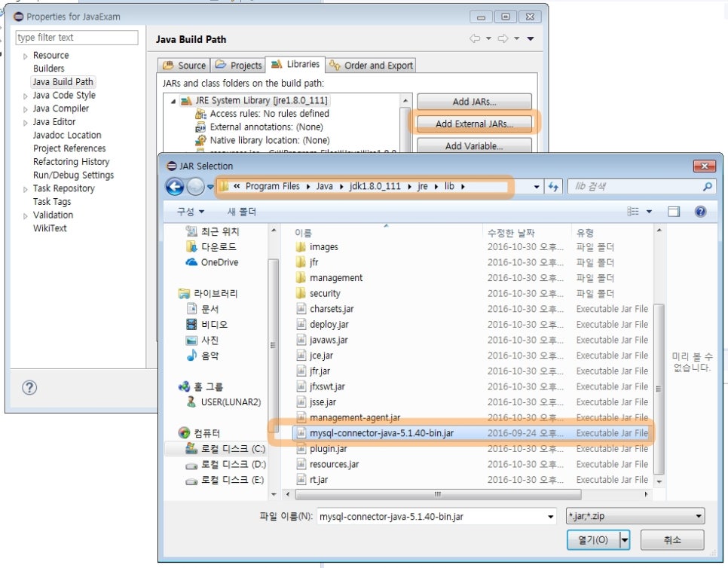
Task: Click the 취소 cancel button
Action: pos(671,539)
